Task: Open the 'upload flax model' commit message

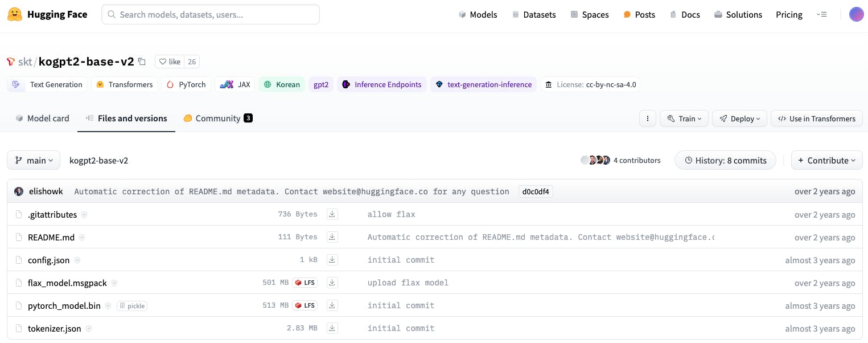Action: 408,283
